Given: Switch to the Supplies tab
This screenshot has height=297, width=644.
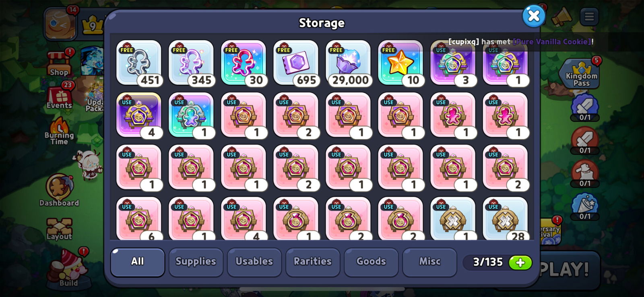Looking at the screenshot, I should [196, 262].
